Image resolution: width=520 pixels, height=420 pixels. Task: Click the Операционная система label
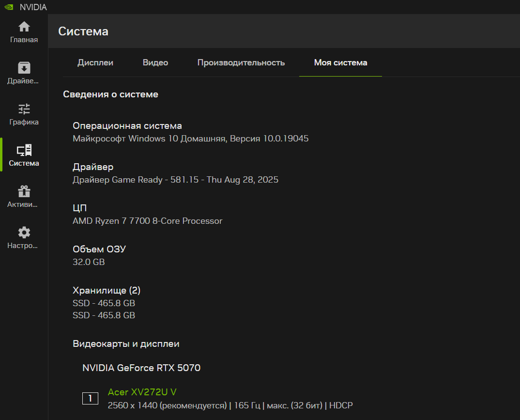pos(127,126)
